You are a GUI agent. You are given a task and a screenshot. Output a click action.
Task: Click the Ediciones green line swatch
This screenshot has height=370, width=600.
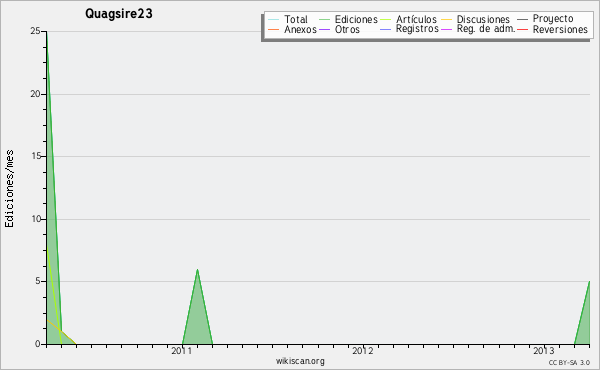[x=324, y=20]
